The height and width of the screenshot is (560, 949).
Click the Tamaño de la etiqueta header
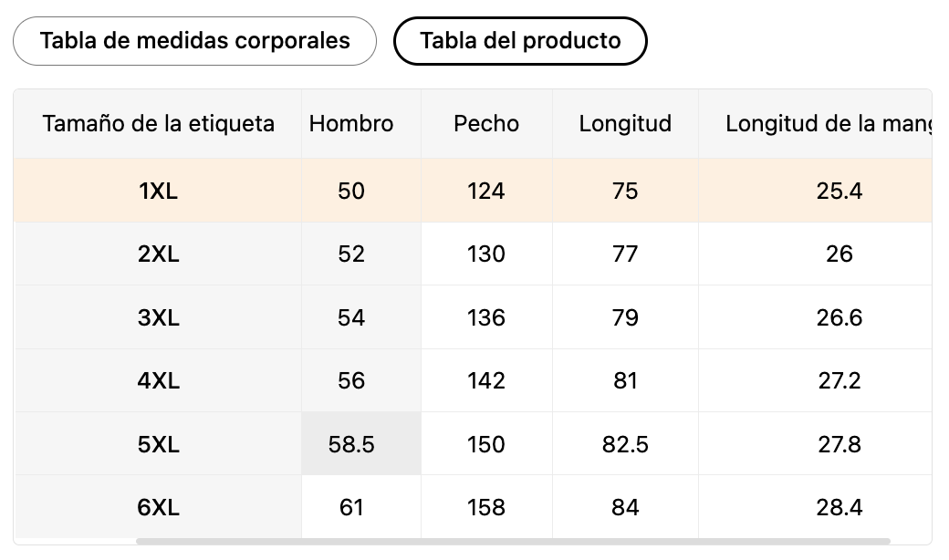158,124
